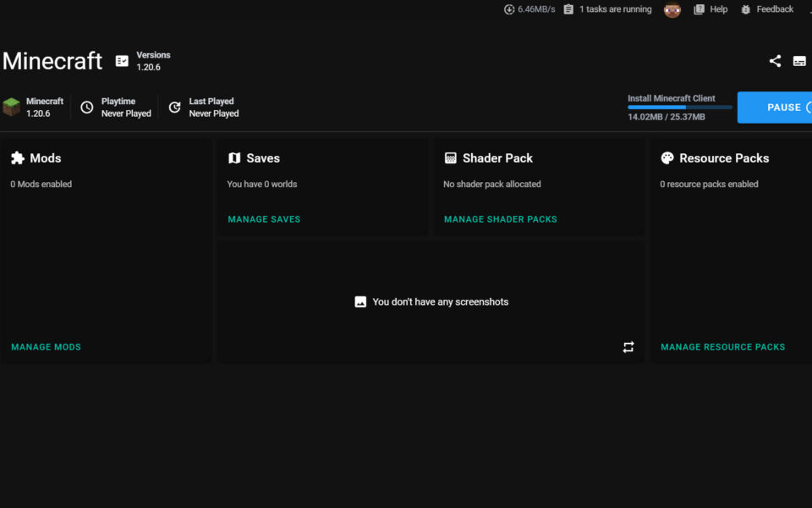
Task: Open the console panel icon near share
Action: pyautogui.click(x=799, y=61)
